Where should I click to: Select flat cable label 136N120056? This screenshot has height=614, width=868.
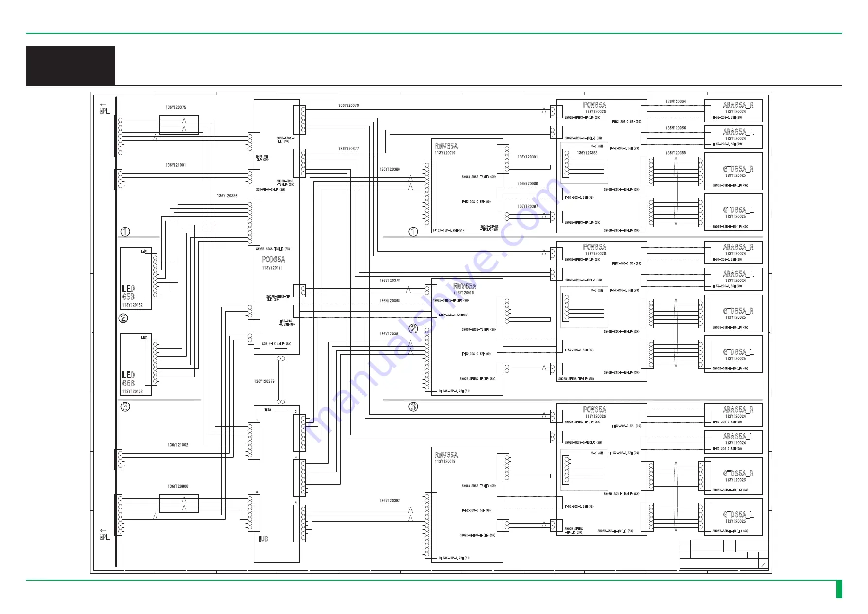[676, 128]
